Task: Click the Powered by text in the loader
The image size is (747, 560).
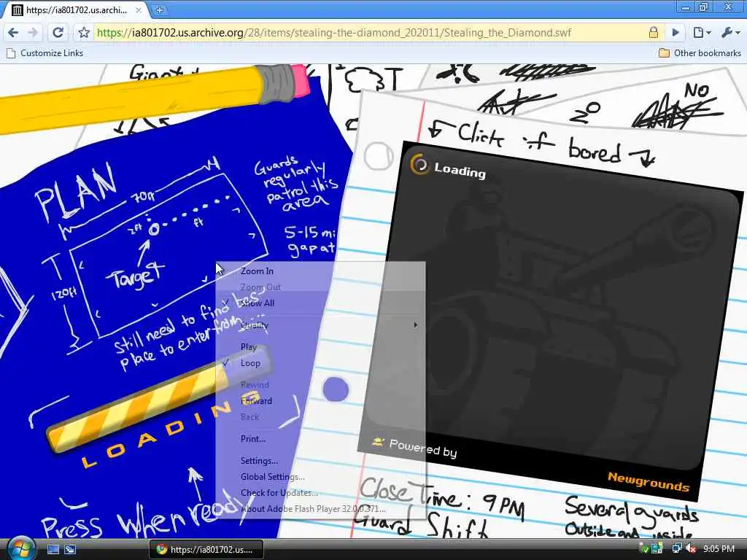Action: (x=423, y=448)
